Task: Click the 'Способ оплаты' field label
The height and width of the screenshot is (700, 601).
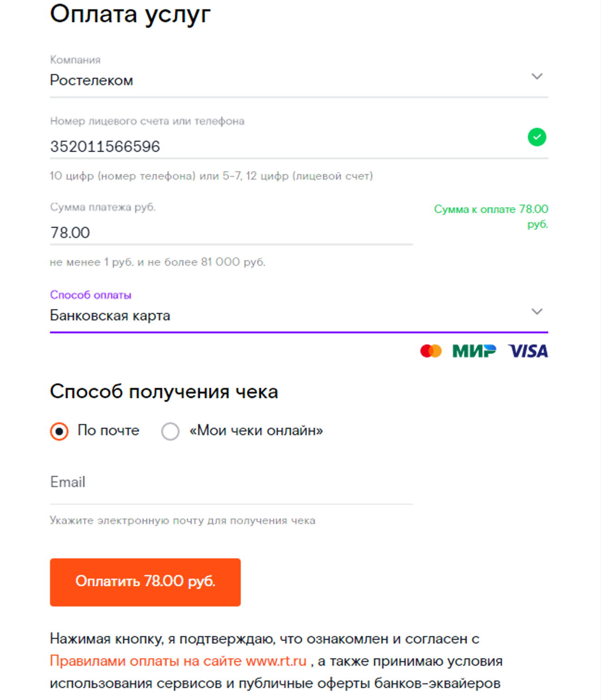Action: tap(91, 295)
